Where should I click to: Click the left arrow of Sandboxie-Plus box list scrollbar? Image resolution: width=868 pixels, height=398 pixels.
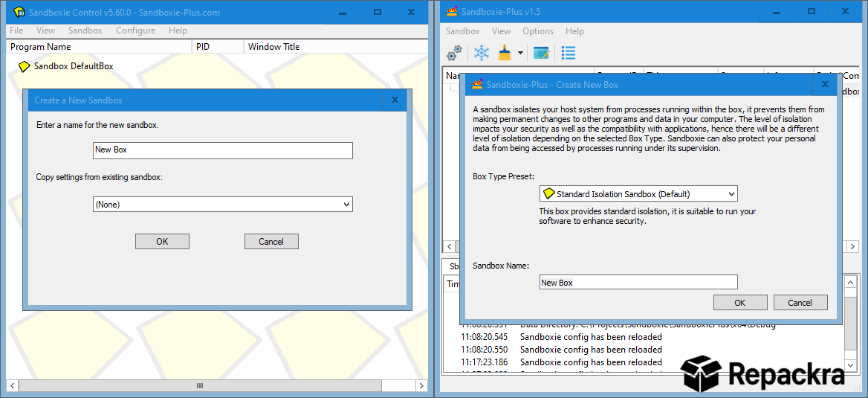pyautogui.click(x=450, y=245)
